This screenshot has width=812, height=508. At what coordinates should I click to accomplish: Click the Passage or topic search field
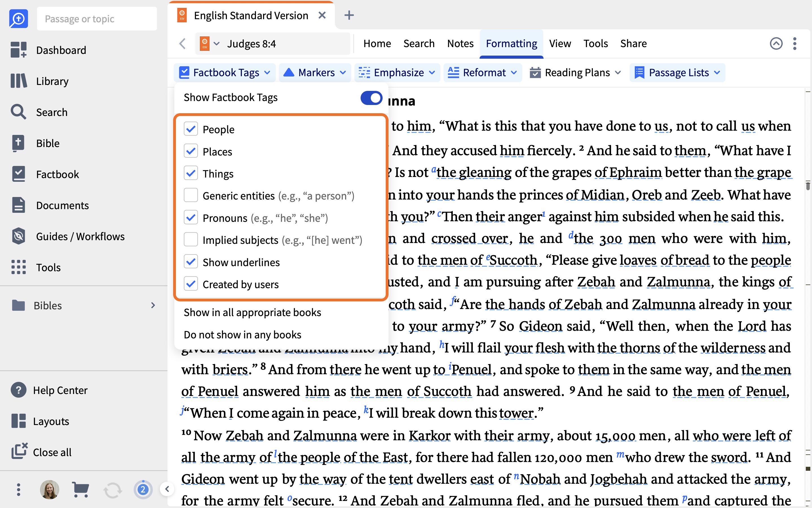tap(97, 18)
